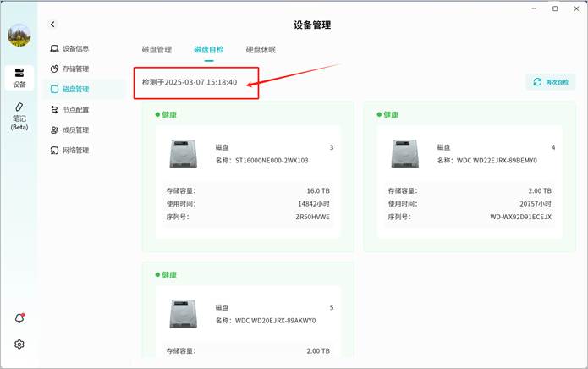
Task: Open the 设备 section in the left rail
Action: point(19,77)
